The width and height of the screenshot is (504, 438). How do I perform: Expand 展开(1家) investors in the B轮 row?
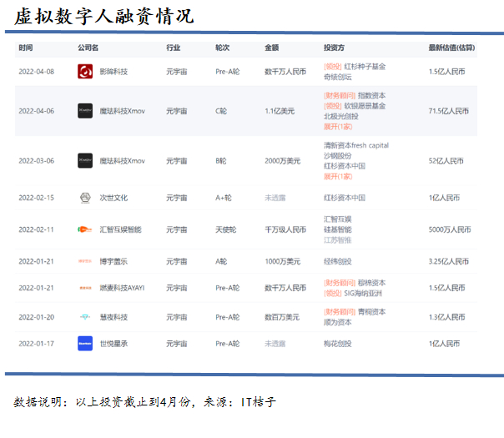click(x=338, y=176)
